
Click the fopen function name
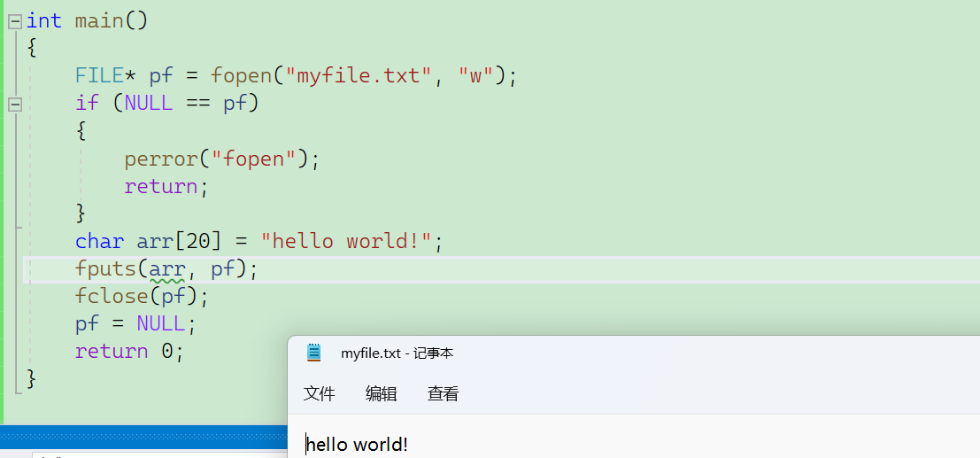click(241, 75)
